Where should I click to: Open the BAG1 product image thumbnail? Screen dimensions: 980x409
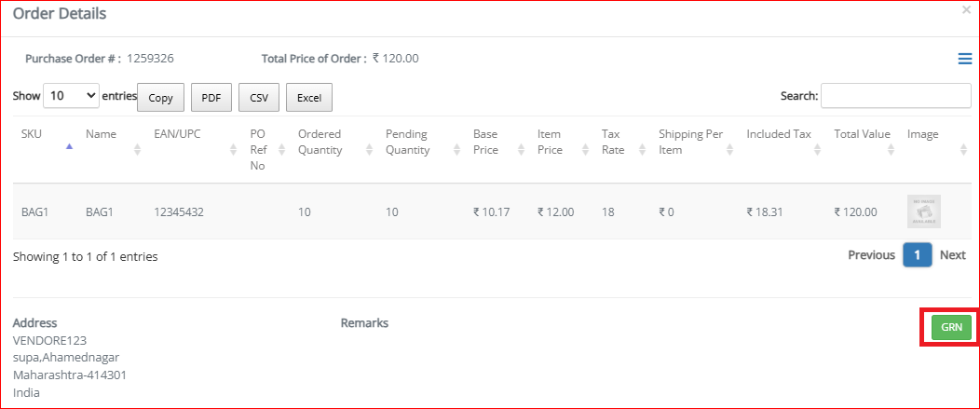(924, 212)
